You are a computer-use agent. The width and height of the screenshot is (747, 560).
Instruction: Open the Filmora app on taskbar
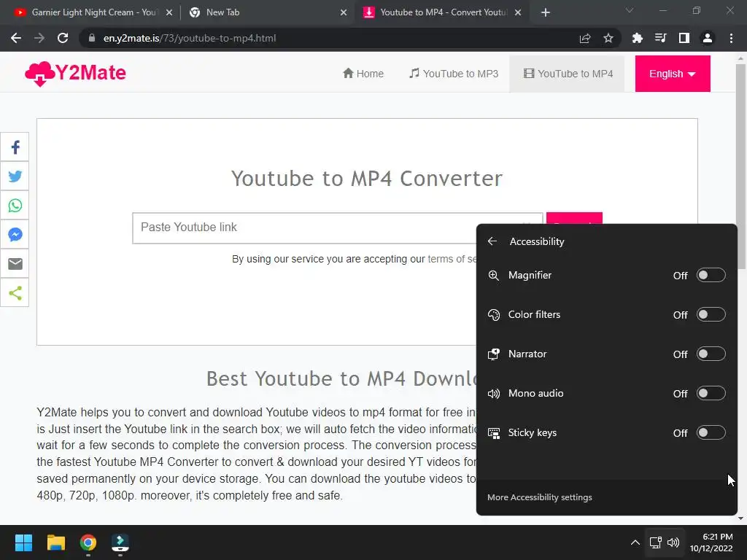(x=120, y=542)
